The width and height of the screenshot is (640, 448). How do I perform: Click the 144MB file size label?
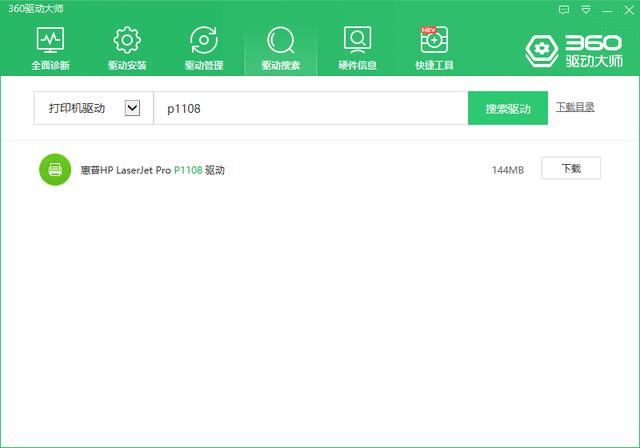pos(508,170)
